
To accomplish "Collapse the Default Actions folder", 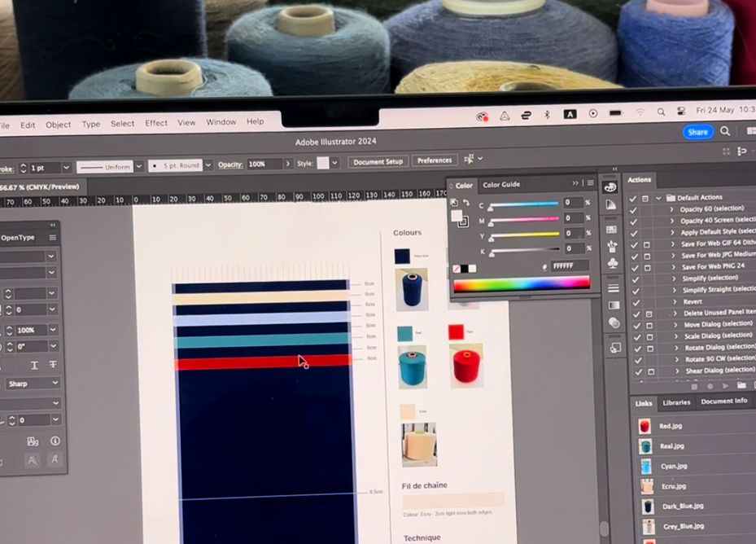I will point(658,198).
